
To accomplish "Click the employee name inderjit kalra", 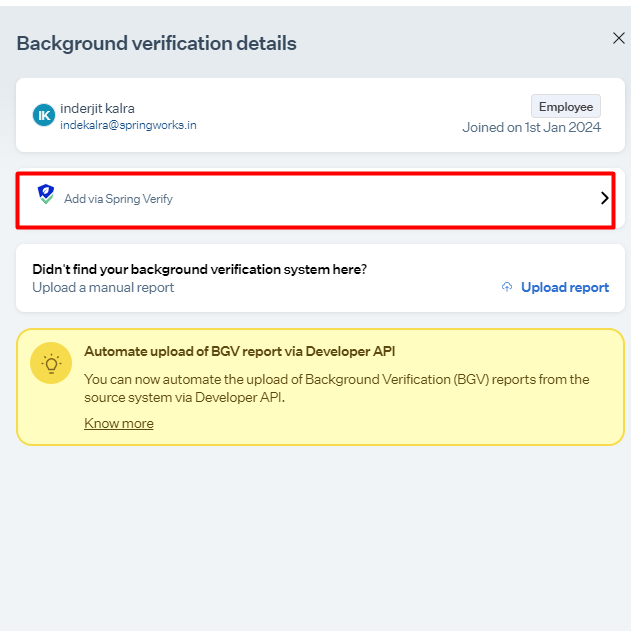I will pyautogui.click(x=97, y=108).
